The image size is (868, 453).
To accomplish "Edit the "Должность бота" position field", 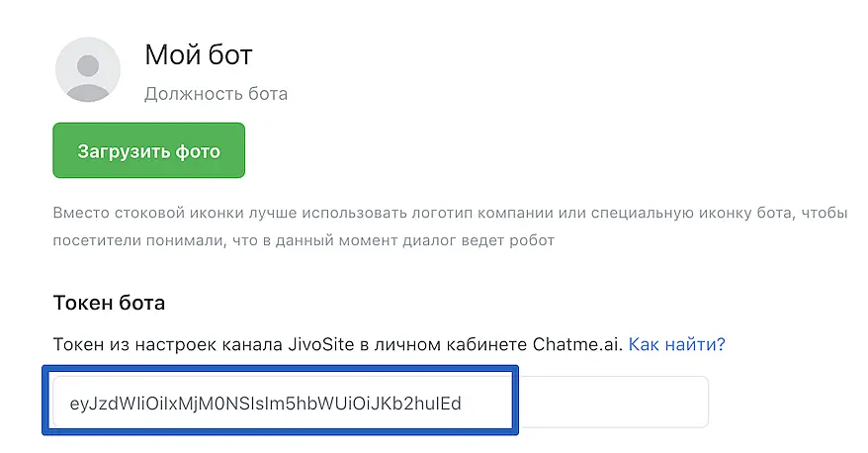I will point(216,94).
